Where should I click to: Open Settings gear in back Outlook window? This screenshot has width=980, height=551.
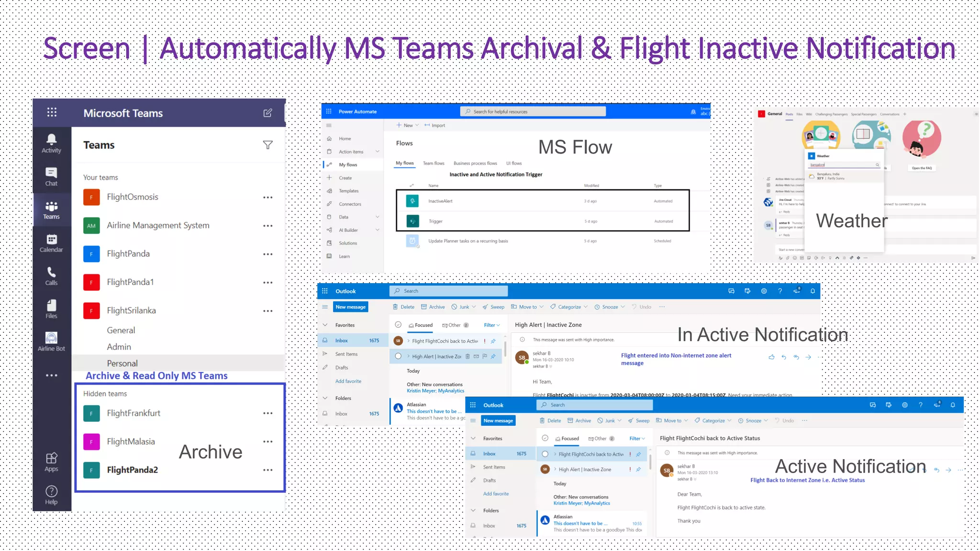click(x=764, y=291)
